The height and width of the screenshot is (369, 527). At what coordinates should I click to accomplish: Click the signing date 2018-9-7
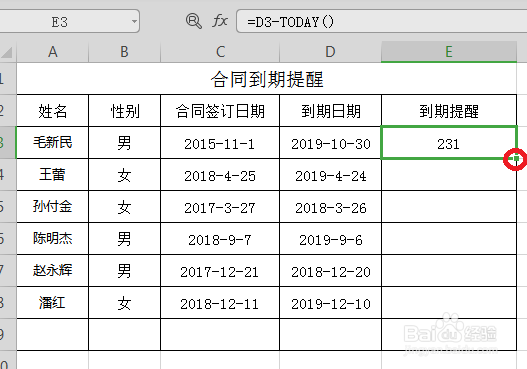220,239
